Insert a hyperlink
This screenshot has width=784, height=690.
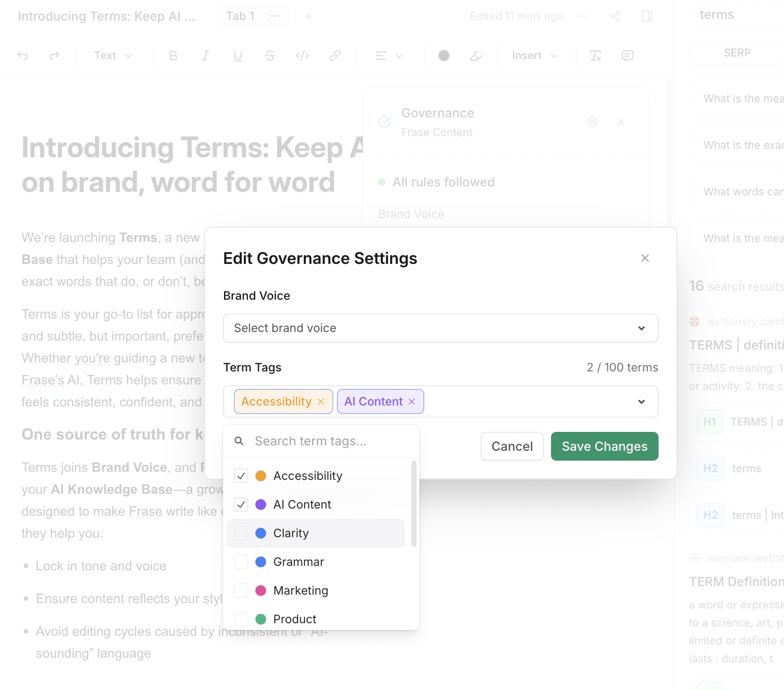coord(335,56)
